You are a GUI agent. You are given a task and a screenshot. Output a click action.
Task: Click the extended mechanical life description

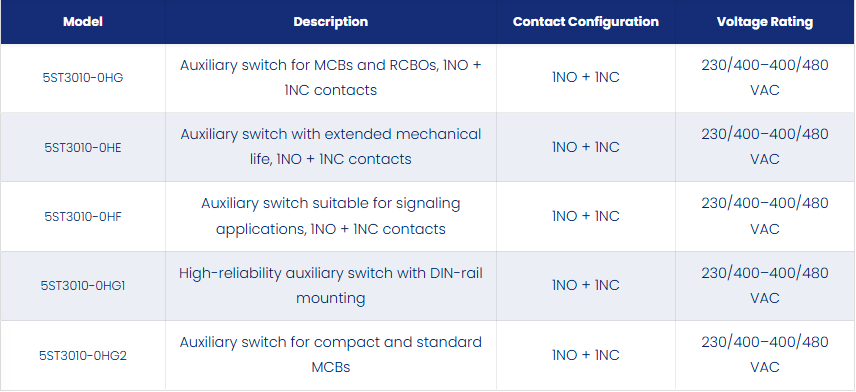[x=331, y=147]
